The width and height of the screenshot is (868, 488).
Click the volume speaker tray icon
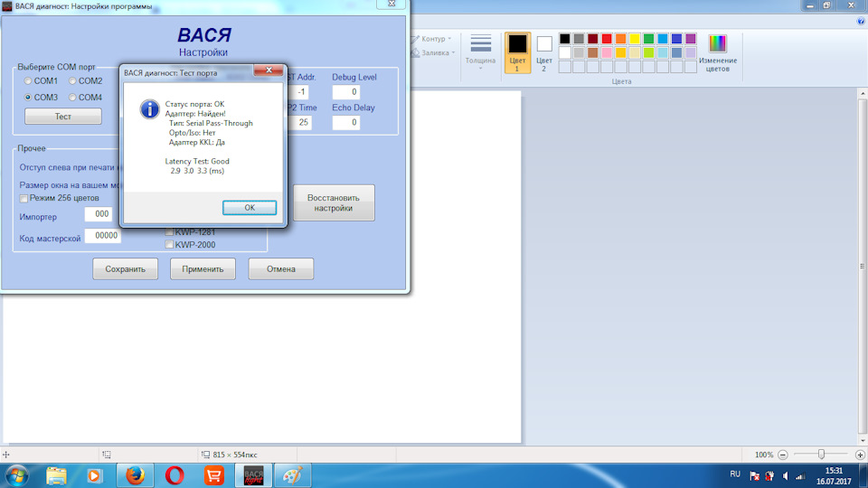point(785,476)
